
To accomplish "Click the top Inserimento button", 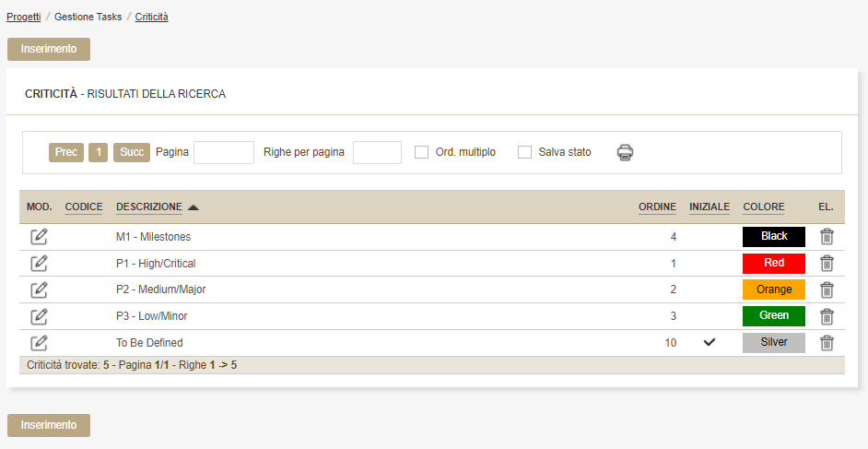I will [x=49, y=49].
